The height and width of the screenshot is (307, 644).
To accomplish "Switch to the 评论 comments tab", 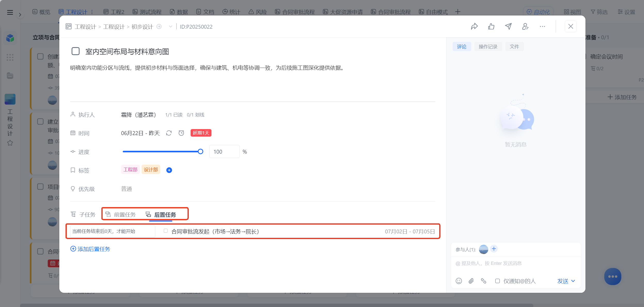I will coord(462,46).
